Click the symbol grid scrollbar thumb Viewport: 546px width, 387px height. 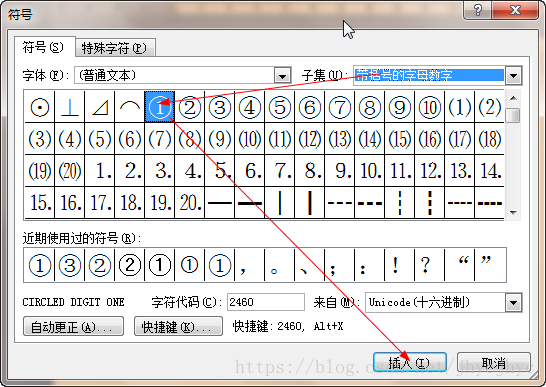pos(513,115)
